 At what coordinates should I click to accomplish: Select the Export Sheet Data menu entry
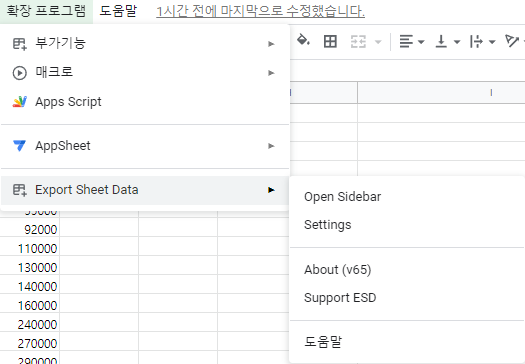tap(145, 190)
